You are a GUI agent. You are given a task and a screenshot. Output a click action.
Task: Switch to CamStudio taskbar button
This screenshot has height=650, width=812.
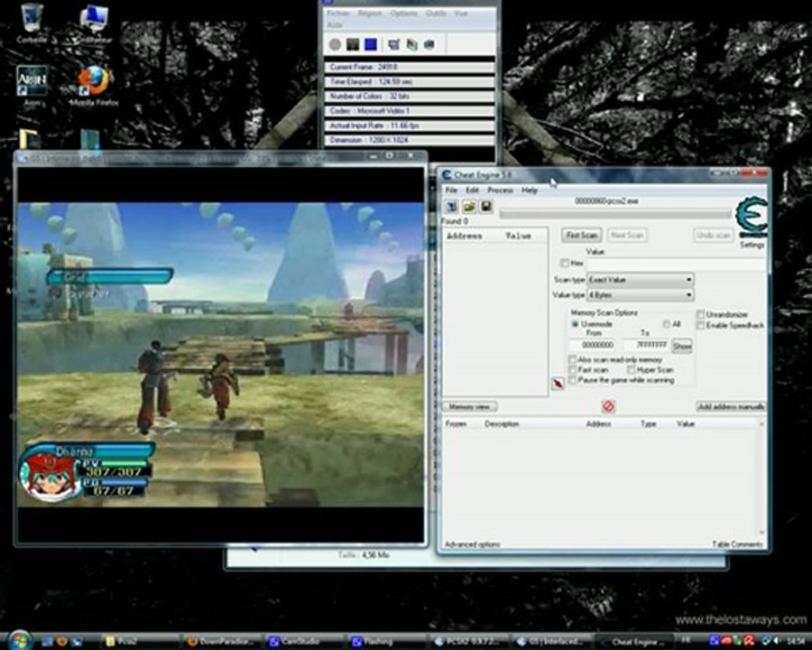coord(303,641)
